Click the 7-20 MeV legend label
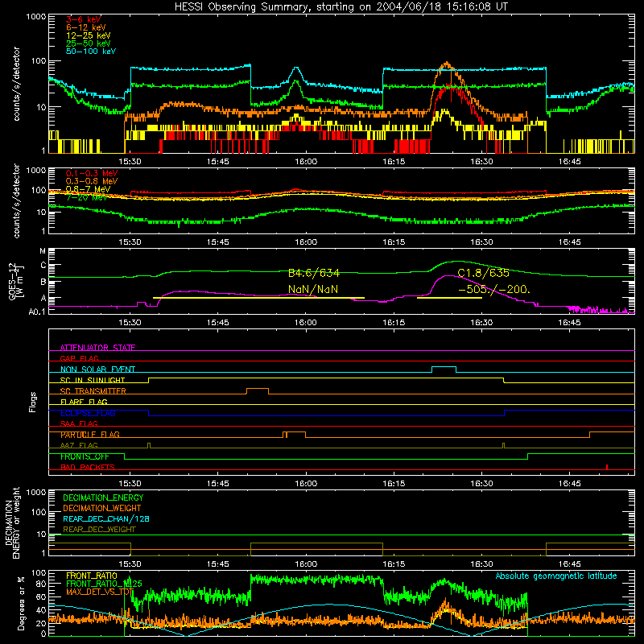This screenshot has width=644, height=644. (86, 197)
